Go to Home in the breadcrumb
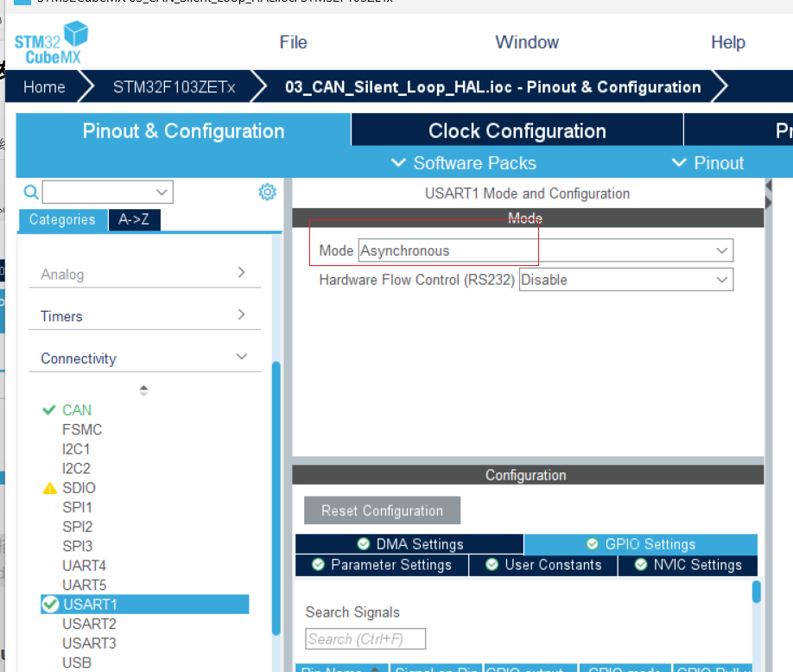This screenshot has height=672, width=793. [44, 87]
